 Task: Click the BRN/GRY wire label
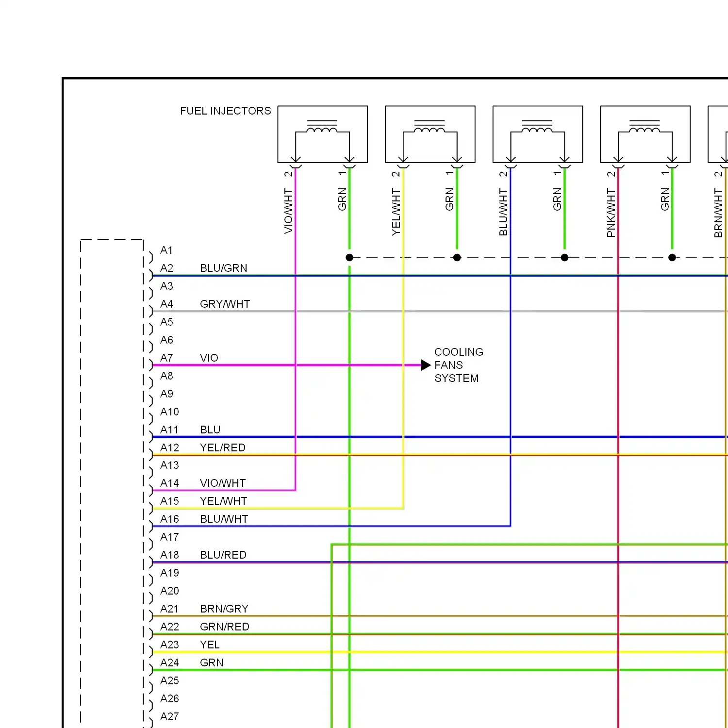point(224,609)
